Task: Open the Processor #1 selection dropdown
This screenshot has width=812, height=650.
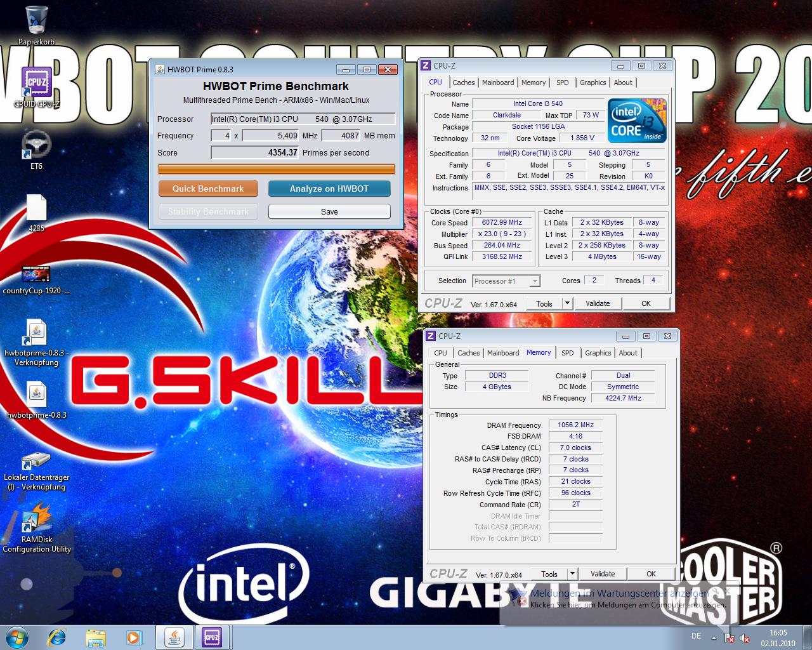Action: point(506,281)
